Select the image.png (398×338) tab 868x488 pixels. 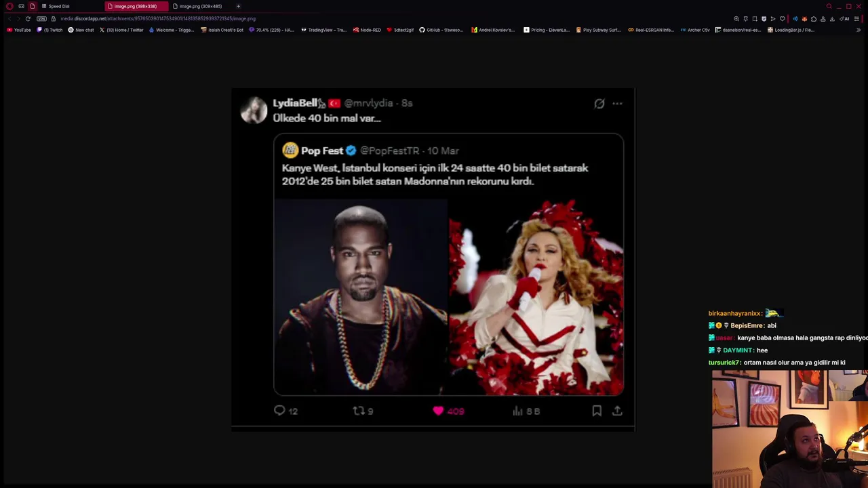(x=136, y=6)
